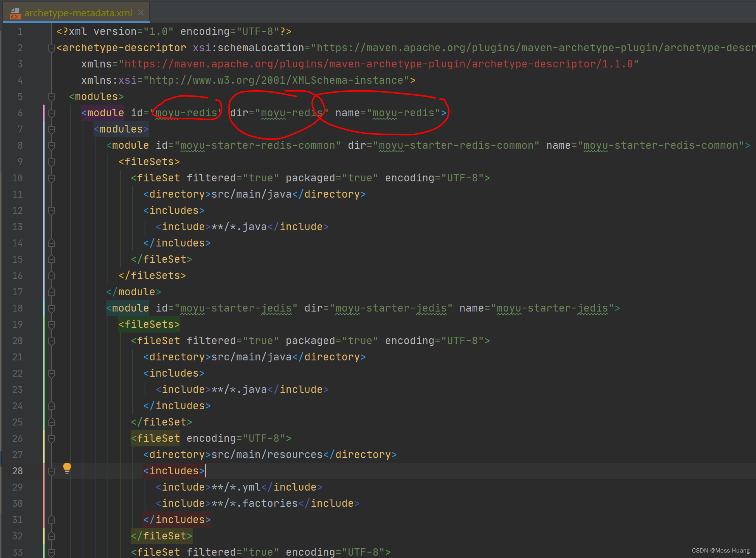Image resolution: width=756 pixels, height=558 pixels.
Task: Click the xmlns URL maven archetype-descriptor/1.1.0
Action: coord(379,64)
